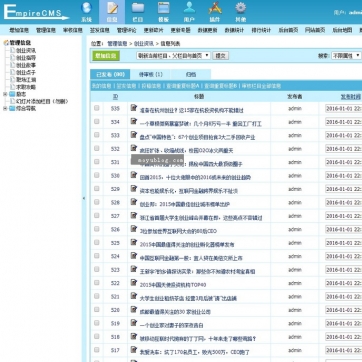
Task: Click the edit icon beside row ID 535
Action: [134, 107]
